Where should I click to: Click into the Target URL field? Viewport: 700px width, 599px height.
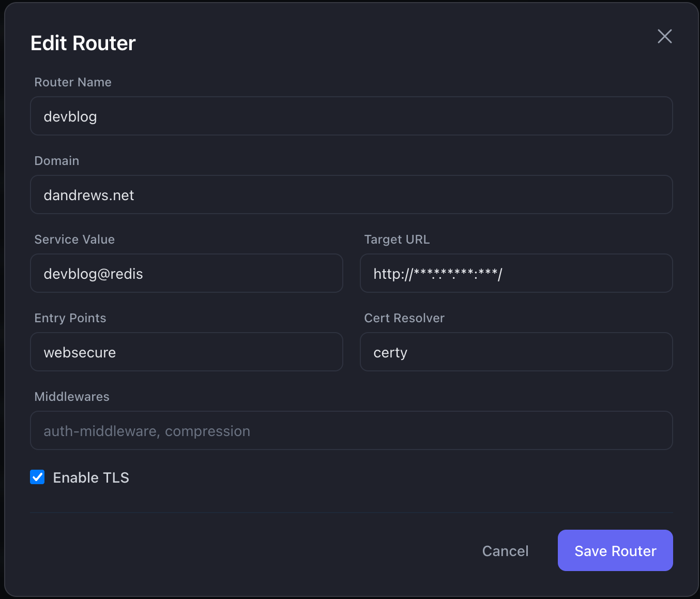coord(516,274)
